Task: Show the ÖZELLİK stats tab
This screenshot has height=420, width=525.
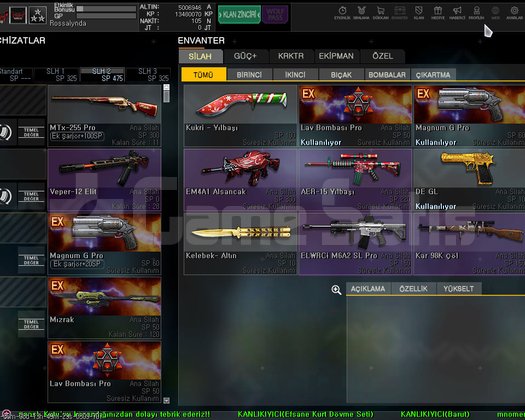Action: [x=414, y=289]
